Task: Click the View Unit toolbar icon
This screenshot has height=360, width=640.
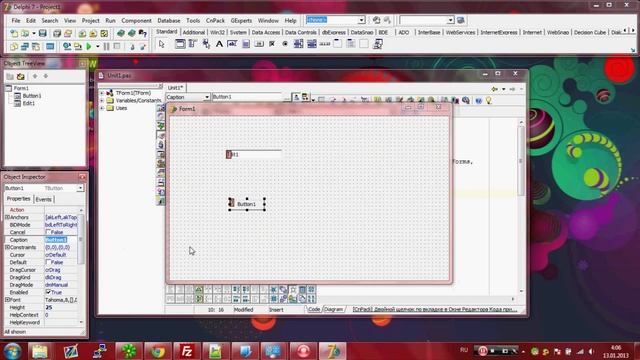Action: [14, 47]
